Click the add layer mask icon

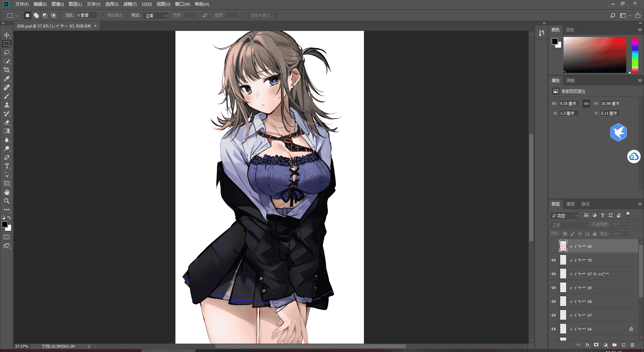pos(596,345)
